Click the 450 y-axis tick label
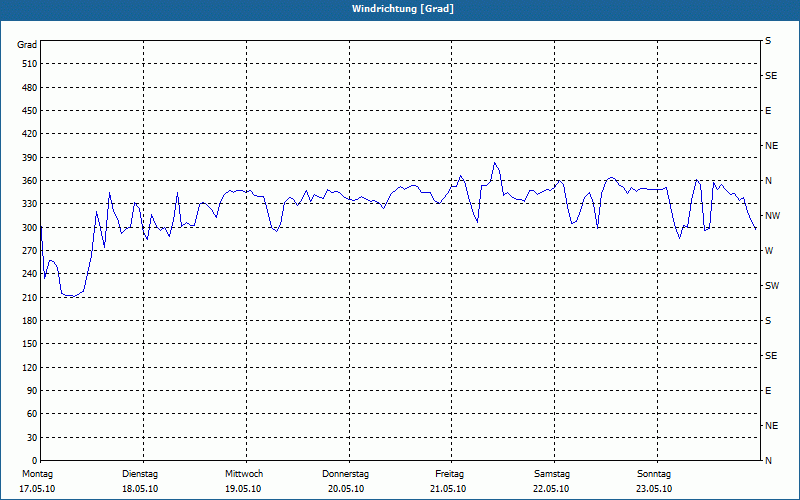The image size is (800, 500). (30, 111)
